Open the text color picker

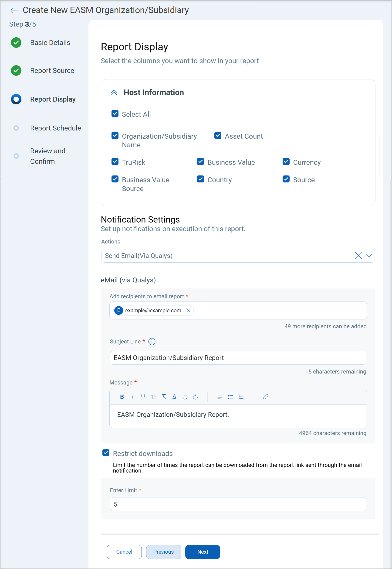[x=174, y=397]
